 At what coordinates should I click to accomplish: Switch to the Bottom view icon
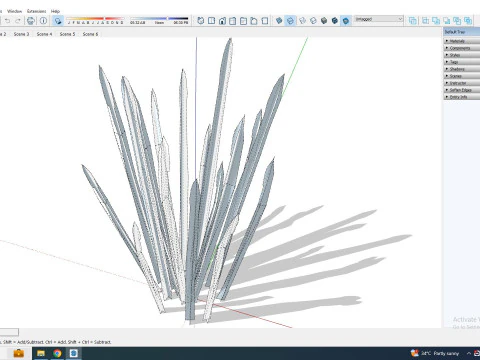[265, 21]
